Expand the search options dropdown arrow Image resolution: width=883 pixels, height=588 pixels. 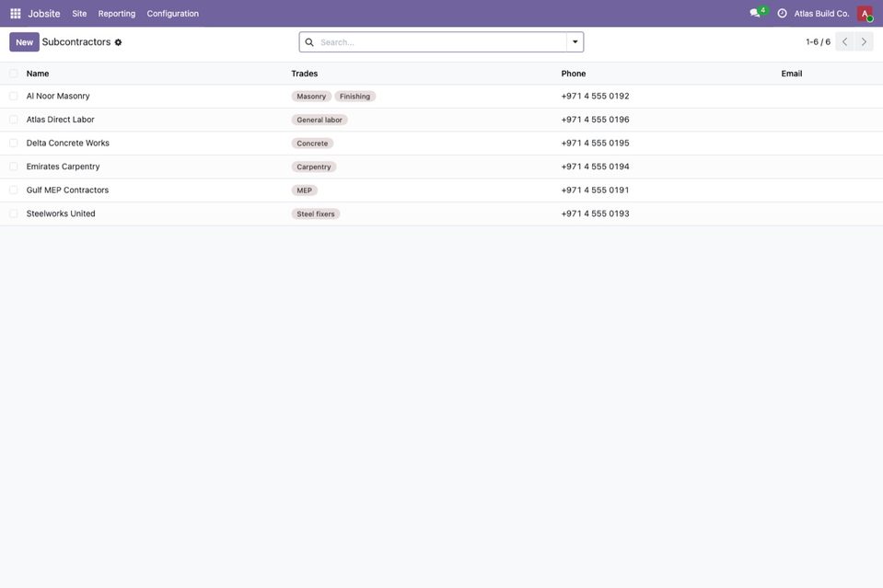tap(575, 42)
